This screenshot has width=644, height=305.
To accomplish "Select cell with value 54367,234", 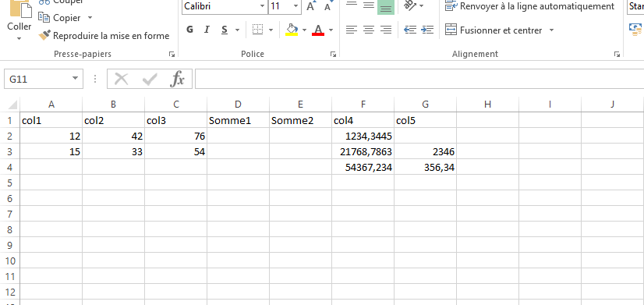I will [363, 167].
